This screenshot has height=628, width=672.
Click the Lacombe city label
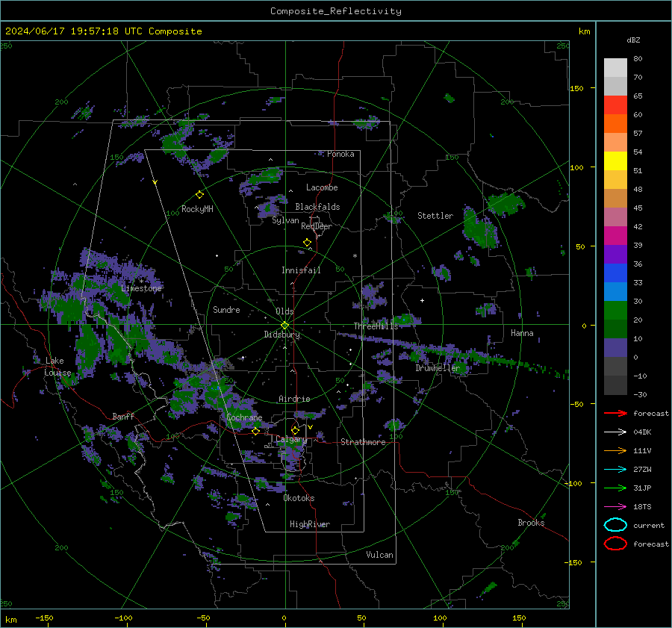point(322,187)
